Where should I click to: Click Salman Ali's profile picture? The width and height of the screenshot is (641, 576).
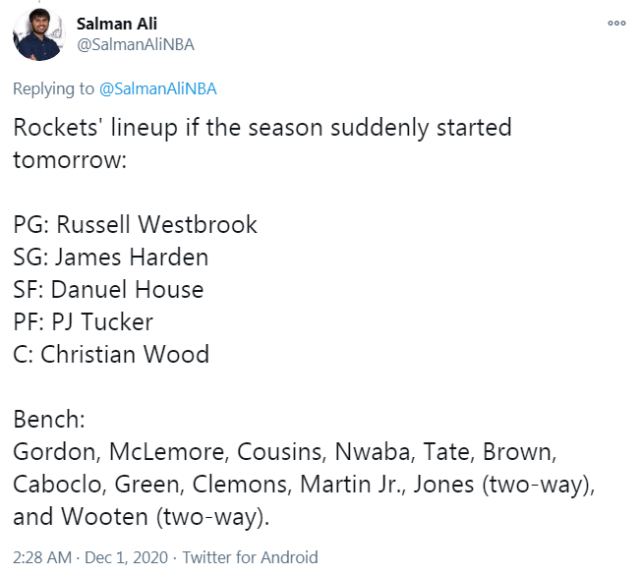(x=39, y=34)
